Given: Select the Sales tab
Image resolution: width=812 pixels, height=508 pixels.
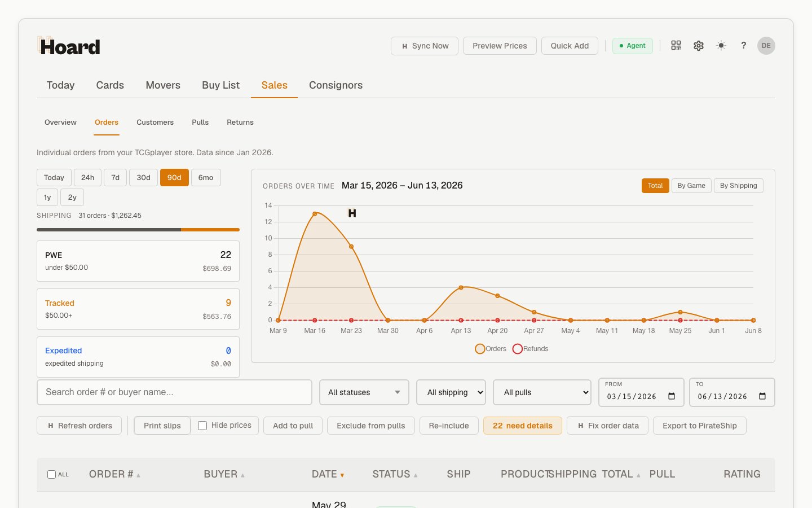Looking at the screenshot, I should 274,85.
